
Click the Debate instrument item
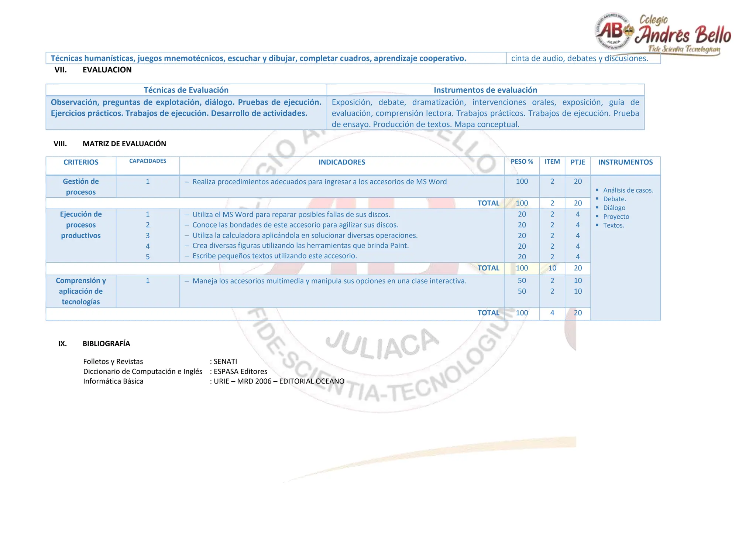(614, 199)
